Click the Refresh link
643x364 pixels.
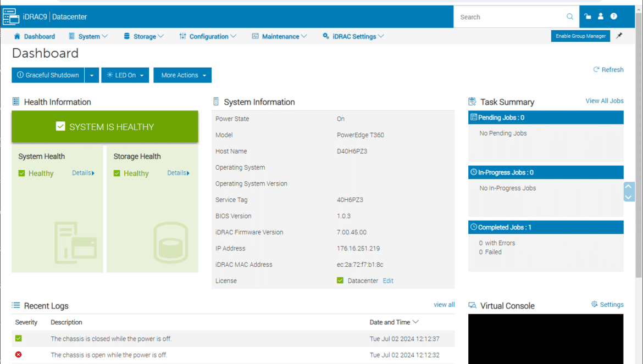click(608, 70)
